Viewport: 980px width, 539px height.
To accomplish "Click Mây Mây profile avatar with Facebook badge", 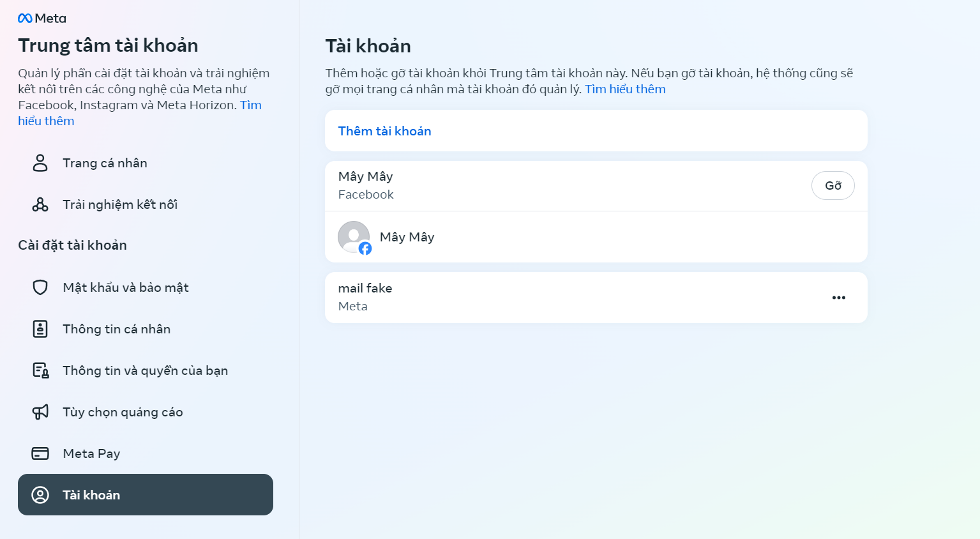I will [355, 238].
